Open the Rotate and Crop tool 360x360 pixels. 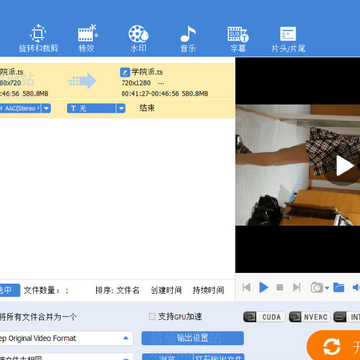[x=38, y=38]
